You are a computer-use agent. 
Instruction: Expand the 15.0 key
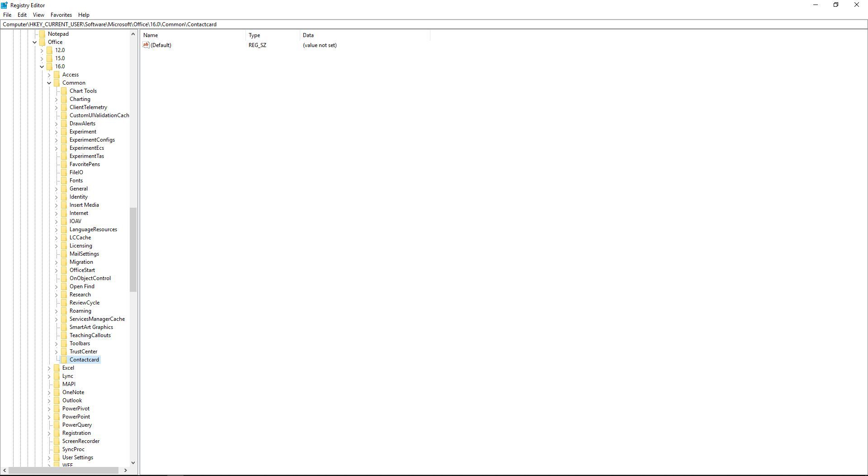[x=42, y=58]
